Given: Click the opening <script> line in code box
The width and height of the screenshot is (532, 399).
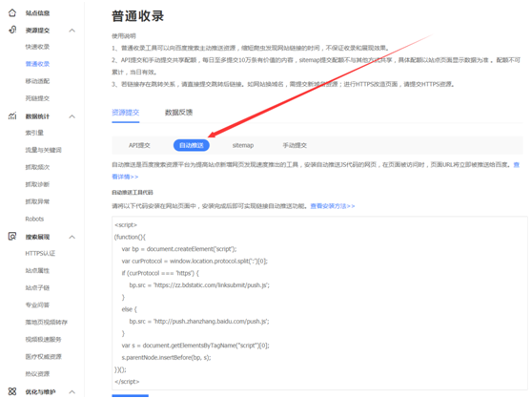Looking at the screenshot, I should (126, 225).
